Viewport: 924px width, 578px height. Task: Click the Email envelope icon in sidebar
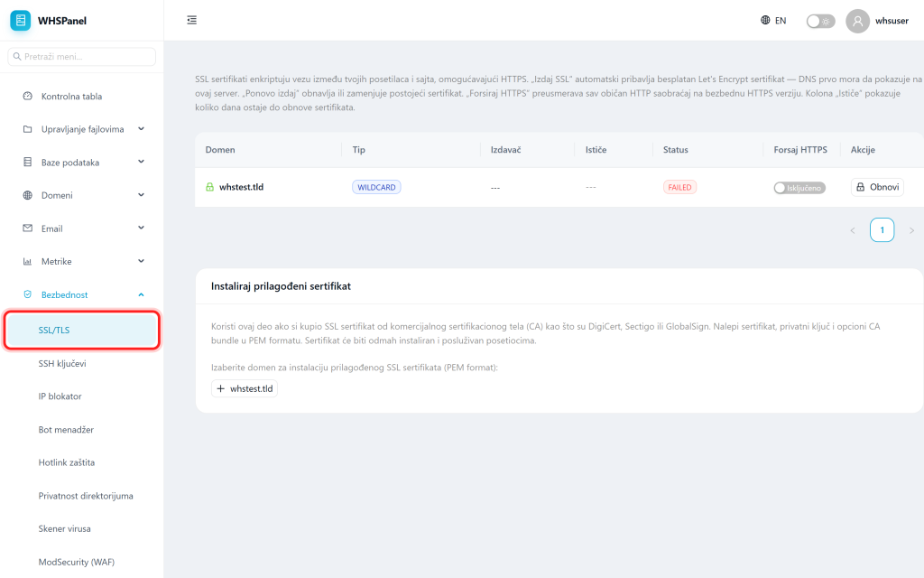[x=27, y=228]
